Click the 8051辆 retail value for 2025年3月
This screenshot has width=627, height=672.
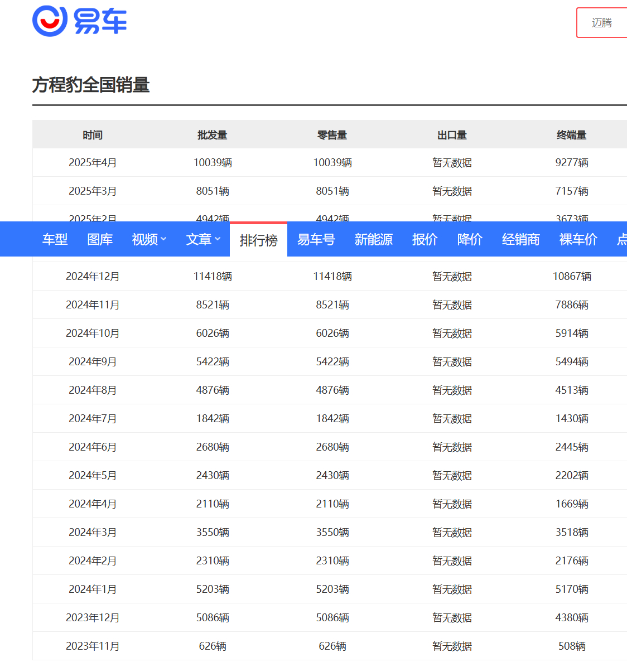(x=332, y=191)
